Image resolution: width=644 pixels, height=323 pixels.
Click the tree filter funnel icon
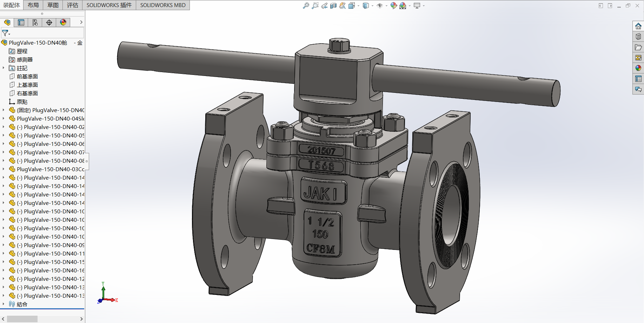[x=6, y=33]
